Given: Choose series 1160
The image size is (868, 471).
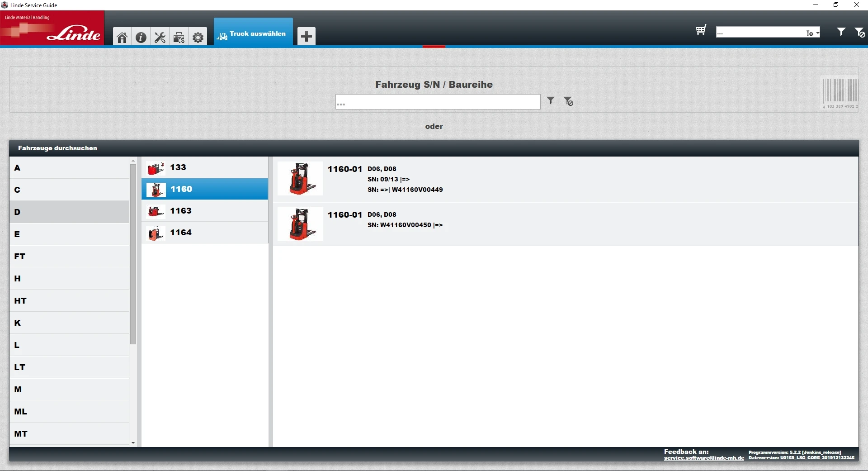Looking at the screenshot, I should point(205,189).
